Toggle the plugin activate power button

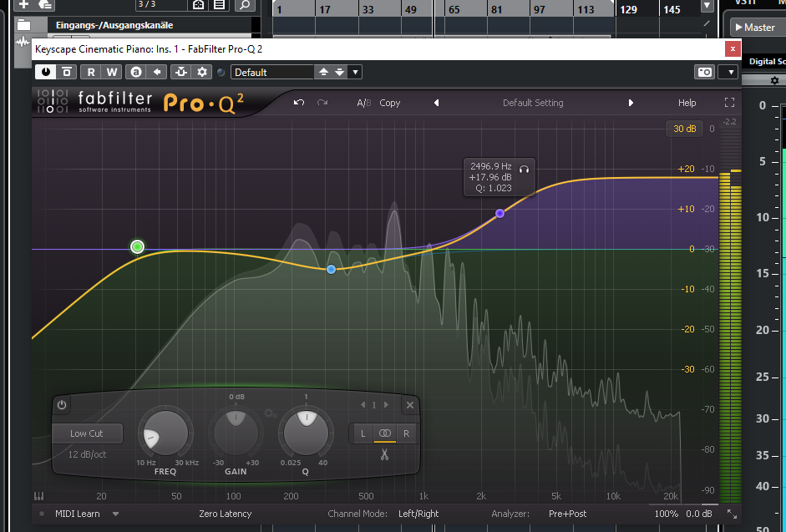coord(44,73)
